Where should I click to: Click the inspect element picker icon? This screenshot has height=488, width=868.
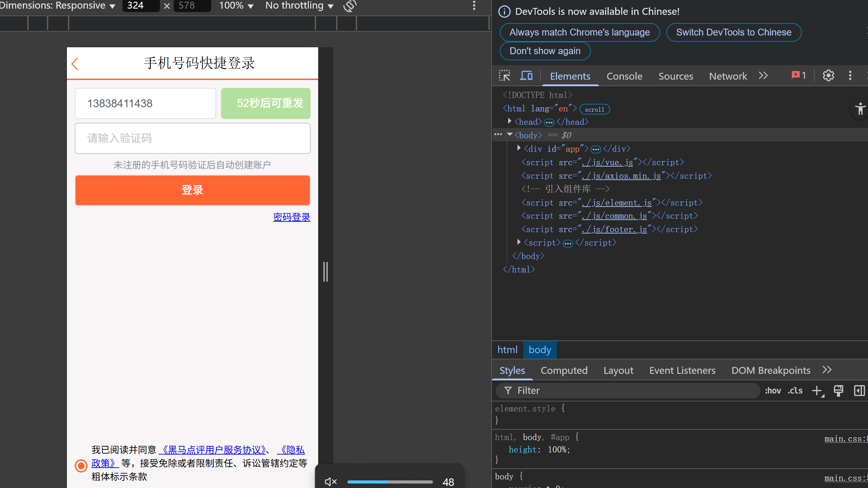504,76
